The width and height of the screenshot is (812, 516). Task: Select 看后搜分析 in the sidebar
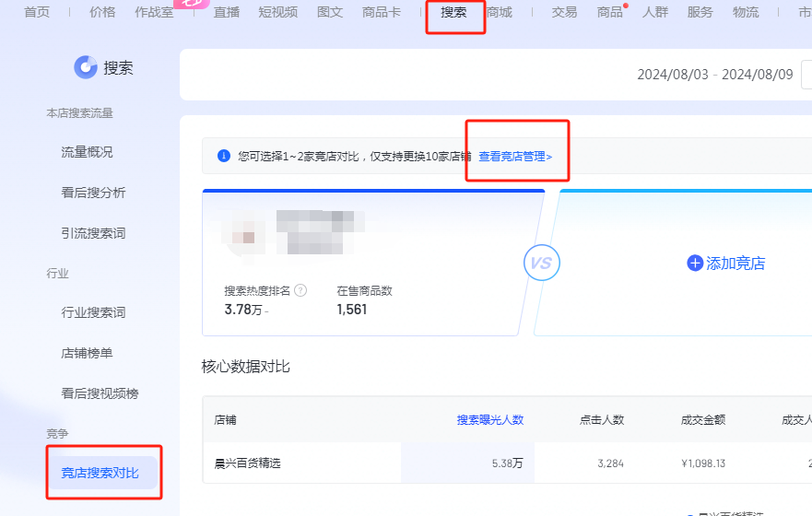pos(93,193)
